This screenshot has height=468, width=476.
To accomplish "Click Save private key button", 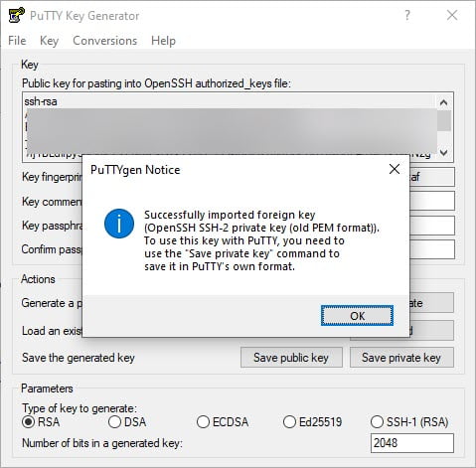I will (401, 358).
